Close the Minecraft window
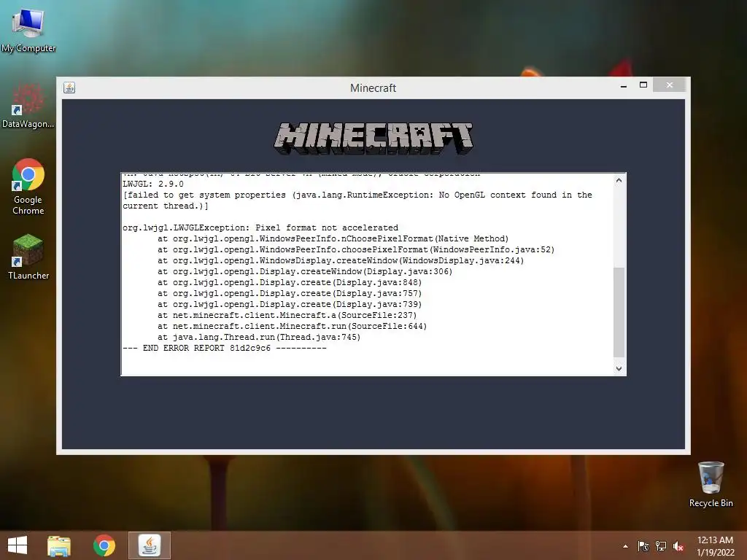This screenshot has height=560, width=747. [670, 85]
